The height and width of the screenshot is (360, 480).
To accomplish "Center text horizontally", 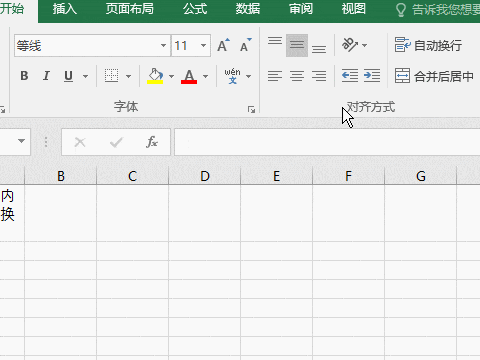I will pos(297,76).
